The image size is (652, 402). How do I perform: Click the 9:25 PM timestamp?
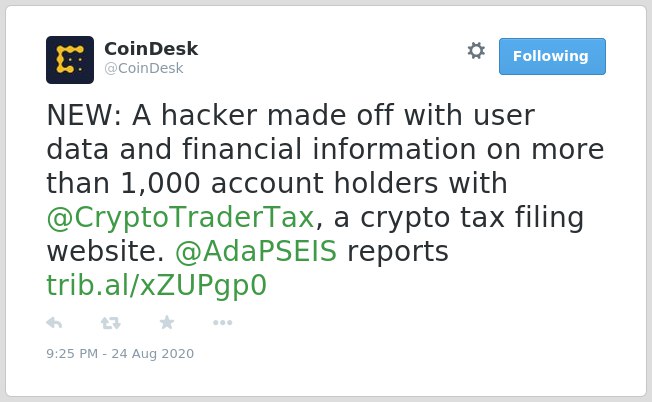pyautogui.click(x=72, y=353)
